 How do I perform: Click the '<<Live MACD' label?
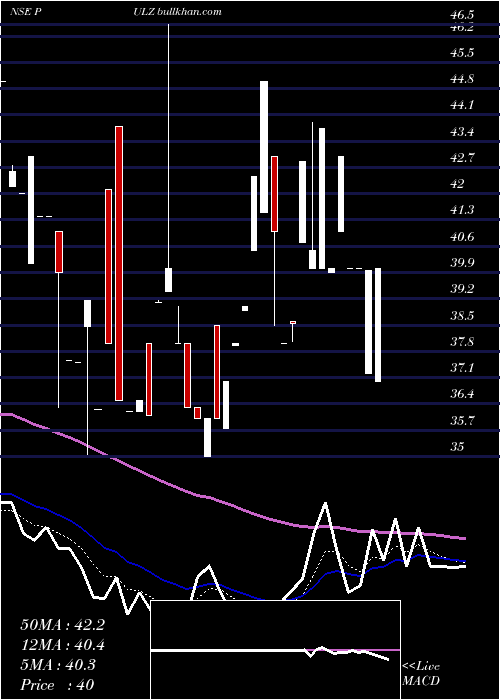click(x=421, y=674)
